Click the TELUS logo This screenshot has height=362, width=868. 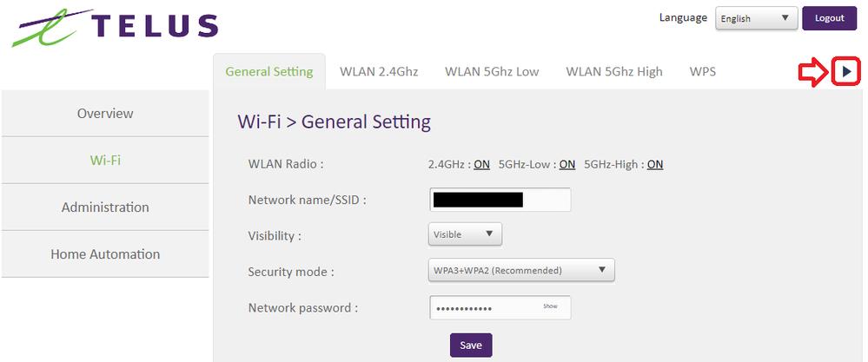click(x=114, y=28)
